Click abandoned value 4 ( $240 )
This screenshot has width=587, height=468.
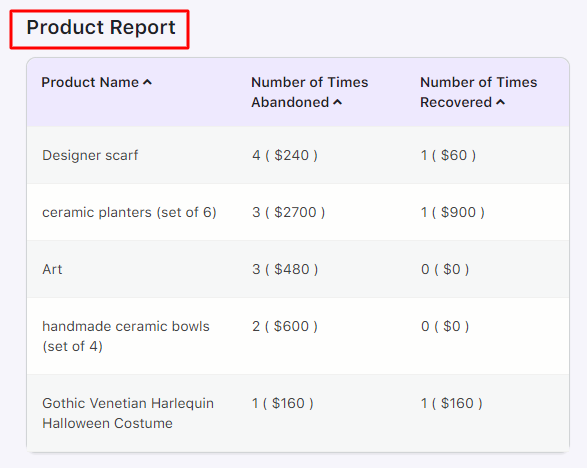tap(285, 155)
